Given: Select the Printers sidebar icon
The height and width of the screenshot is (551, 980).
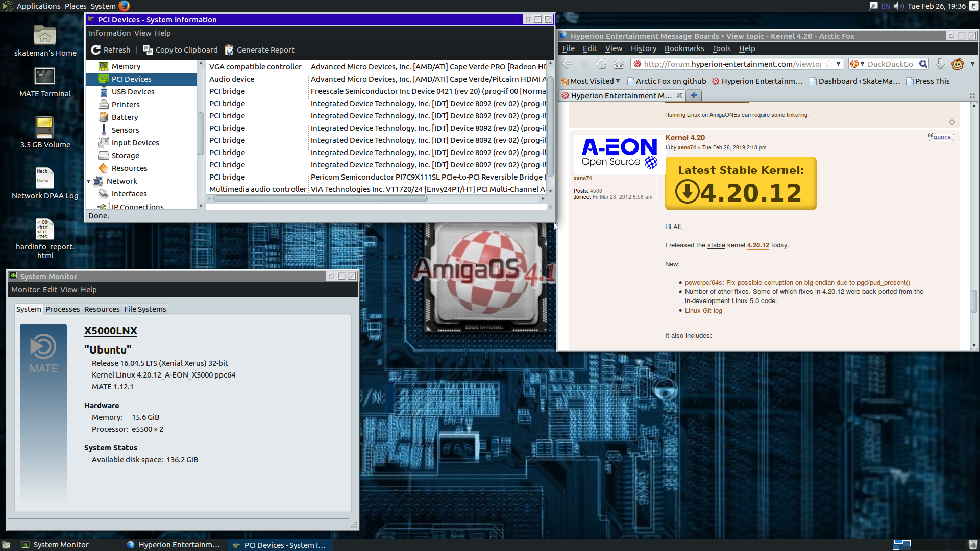Looking at the screenshot, I should (104, 105).
